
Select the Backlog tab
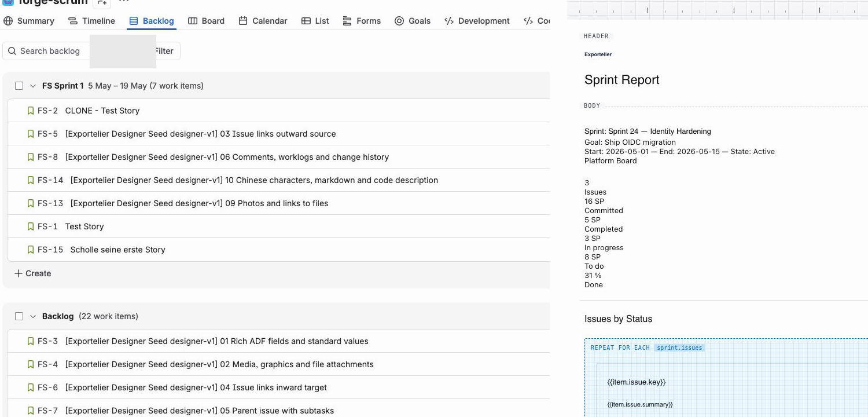(151, 21)
